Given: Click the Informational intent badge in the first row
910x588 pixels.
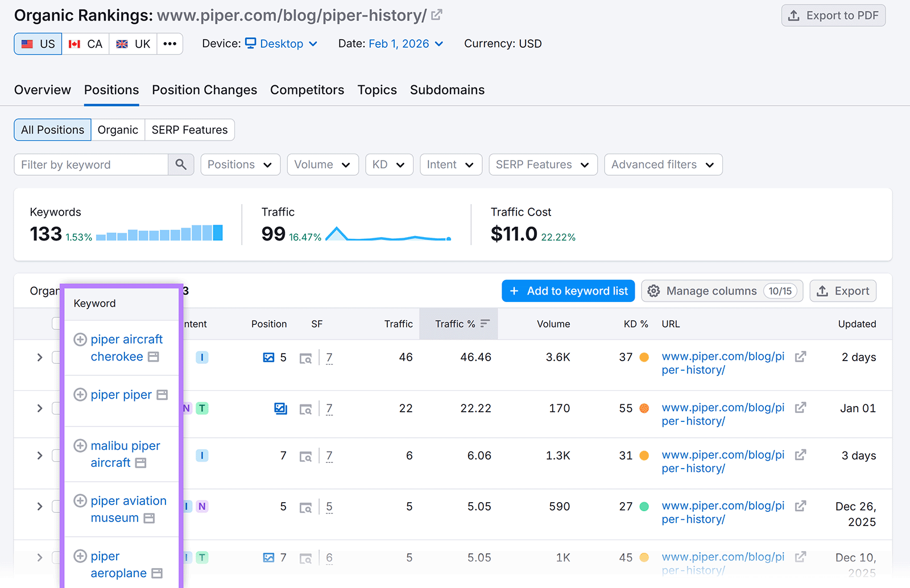Looking at the screenshot, I should pyautogui.click(x=202, y=357).
